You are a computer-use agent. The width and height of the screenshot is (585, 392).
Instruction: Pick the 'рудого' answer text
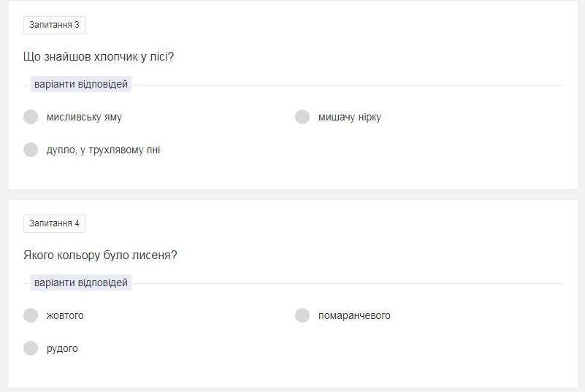click(x=62, y=348)
